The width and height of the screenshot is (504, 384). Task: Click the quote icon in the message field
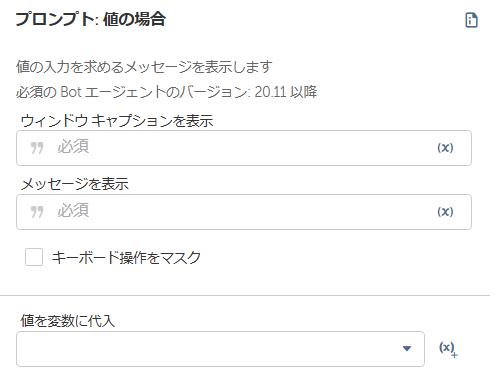37,212
